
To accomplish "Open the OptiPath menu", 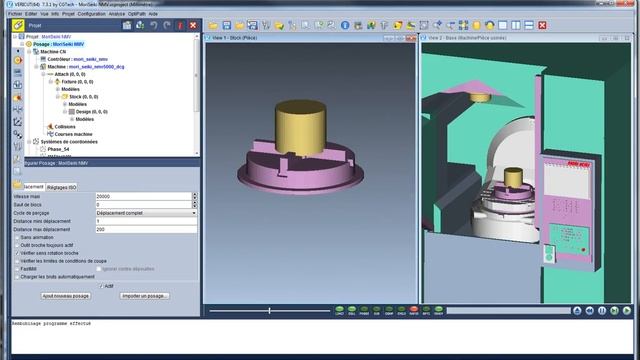I will point(137,14).
